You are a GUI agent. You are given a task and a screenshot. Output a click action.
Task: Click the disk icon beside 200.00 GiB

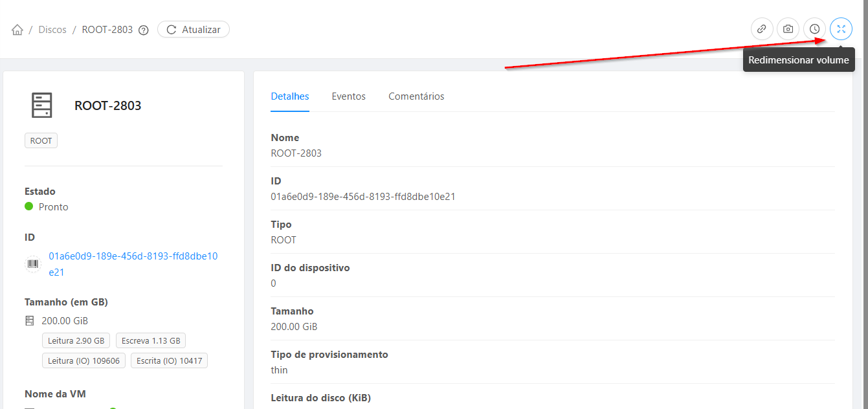(x=30, y=321)
